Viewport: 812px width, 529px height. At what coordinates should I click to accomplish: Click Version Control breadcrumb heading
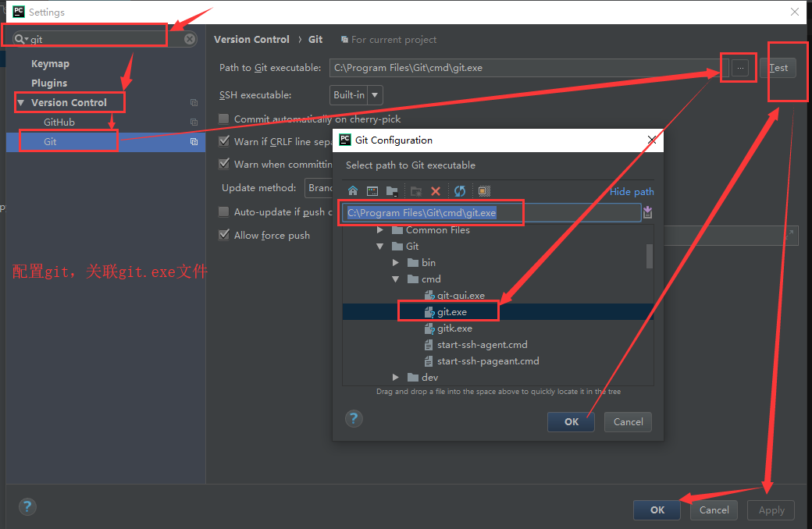click(x=251, y=39)
